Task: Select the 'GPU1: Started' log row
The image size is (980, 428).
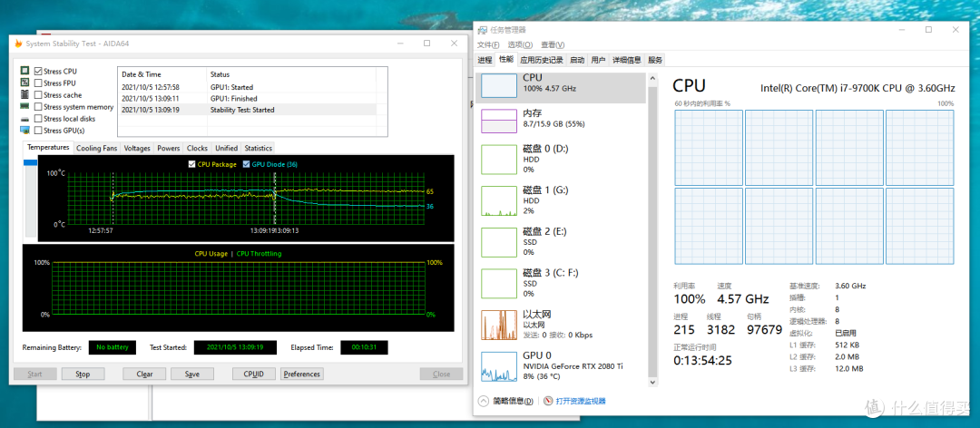Action: click(247, 87)
